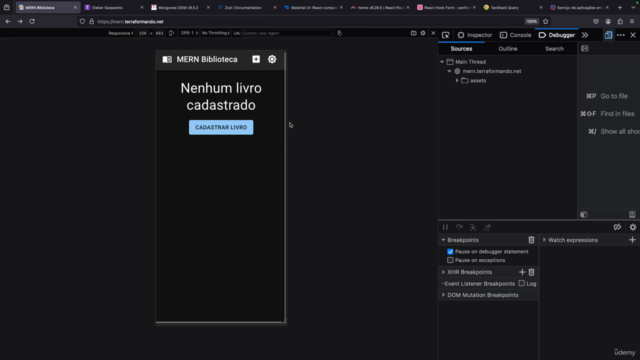This screenshot has width=640, height=360.
Task: Collapse the Main Thread tree node
Action: (442, 62)
